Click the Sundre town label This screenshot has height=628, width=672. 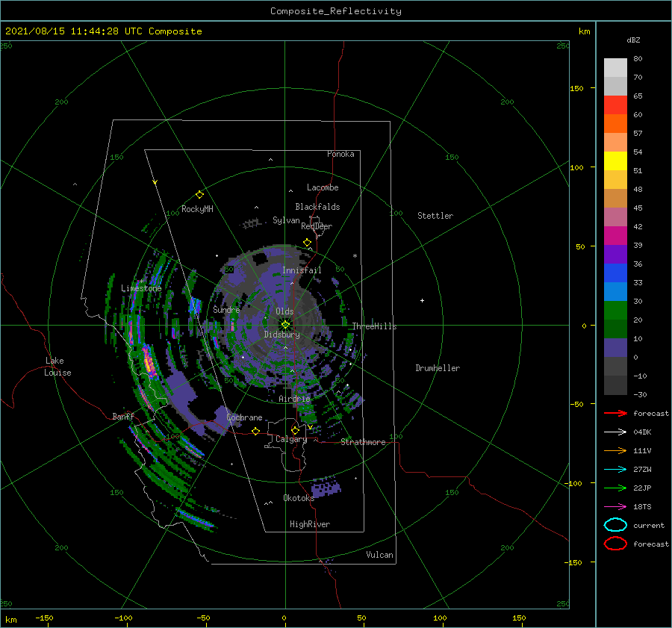(x=226, y=309)
